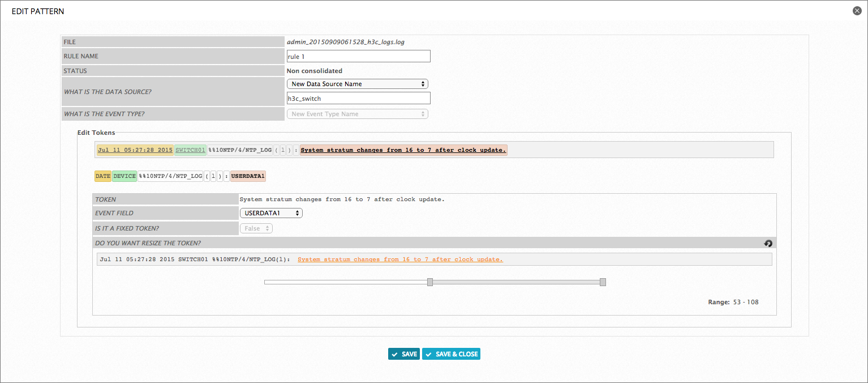This screenshot has height=383, width=868.
Task: Click the WHAT IS THE DATA SOURCE? label
Action: point(108,92)
